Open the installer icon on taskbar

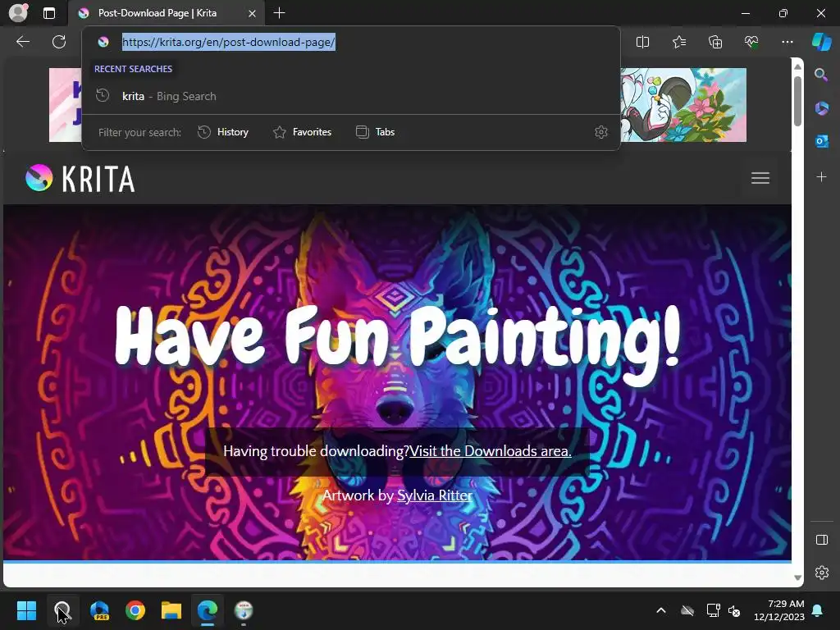pyautogui.click(x=244, y=610)
